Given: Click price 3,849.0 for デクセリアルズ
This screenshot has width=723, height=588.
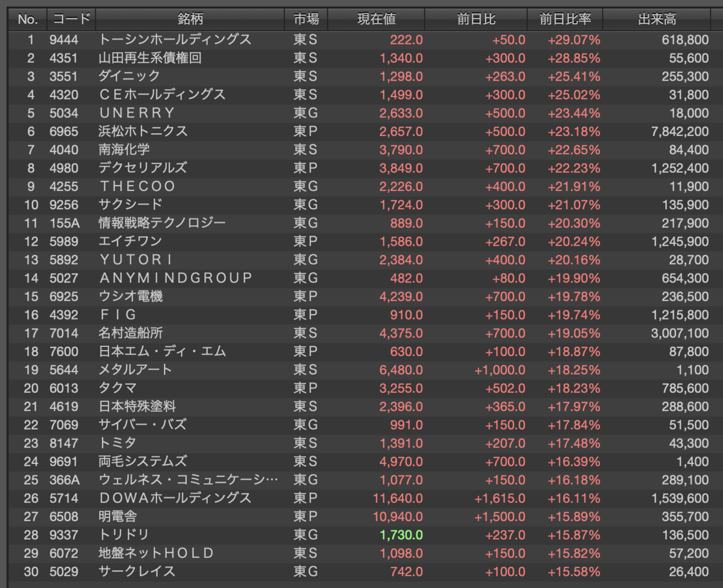Looking at the screenshot, I should 401,168.
